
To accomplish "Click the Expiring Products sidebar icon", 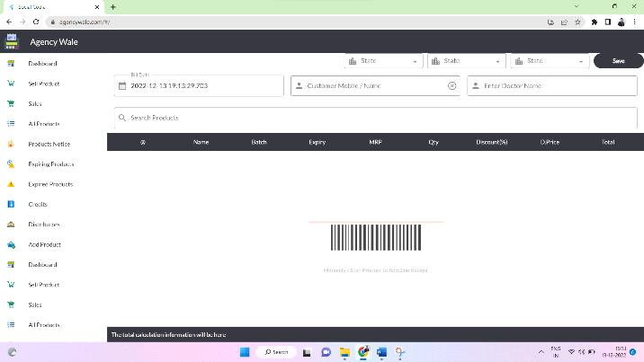I will (x=11, y=164).
